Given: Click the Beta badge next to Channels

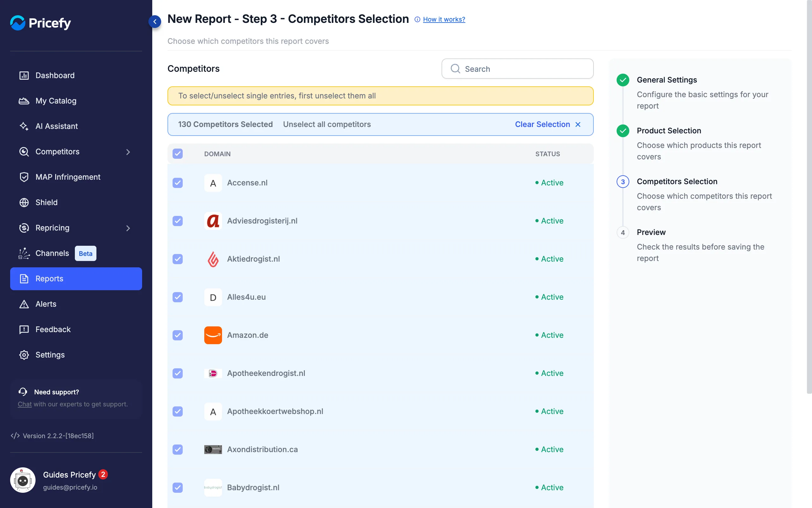Looking at the screenshot, I should tap(86, 253).
